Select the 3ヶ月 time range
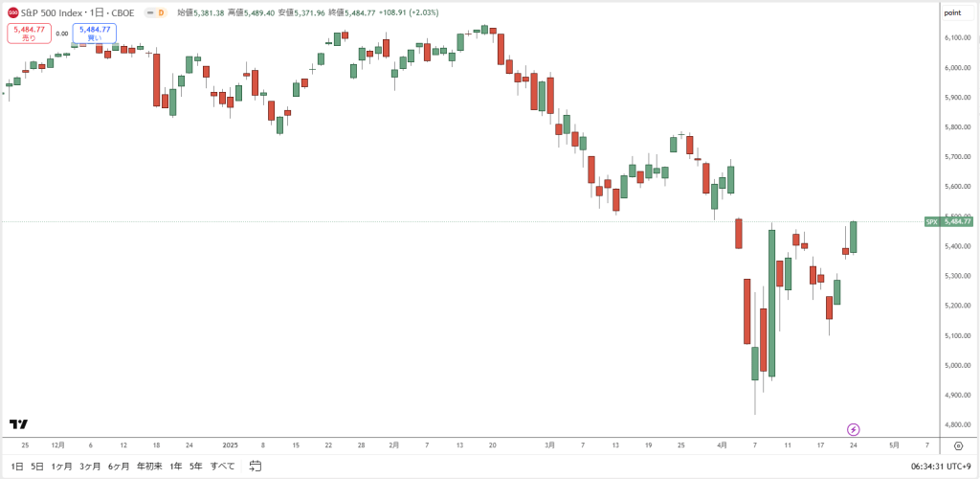980x479 pixels. (90, 466)
